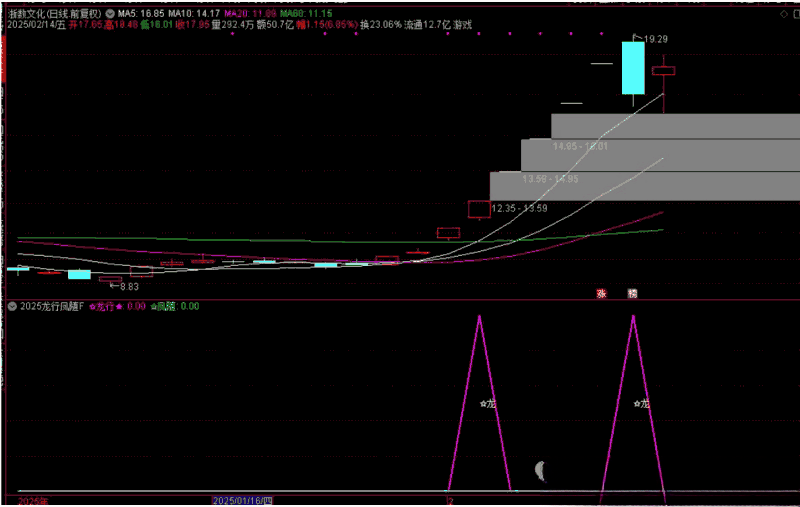This screenshot has height=507, width=800.
Task: Click the 涨 marker above the indicator panel
Action: (x=602, y=294)
